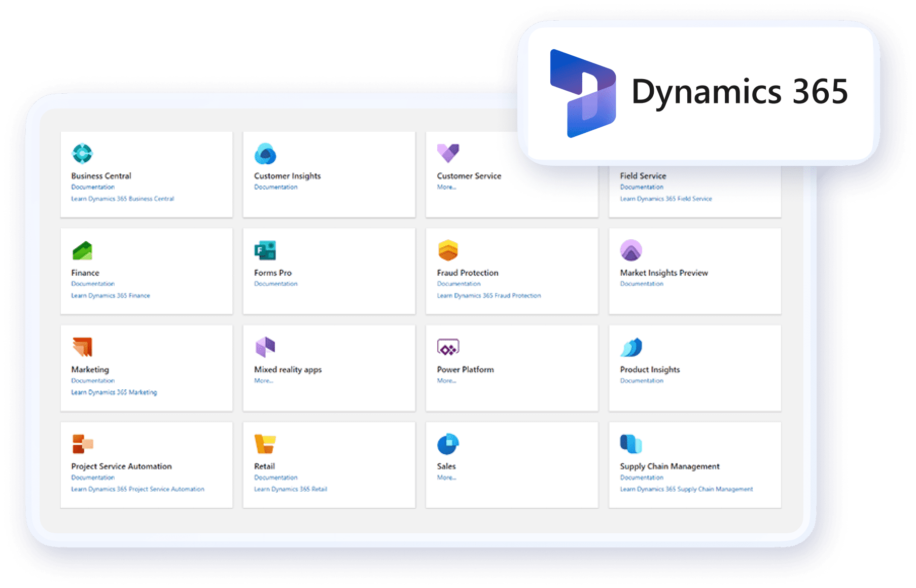Click the Retail yellow icon
This screenshot has height=588, width=916.
point(265,444)
